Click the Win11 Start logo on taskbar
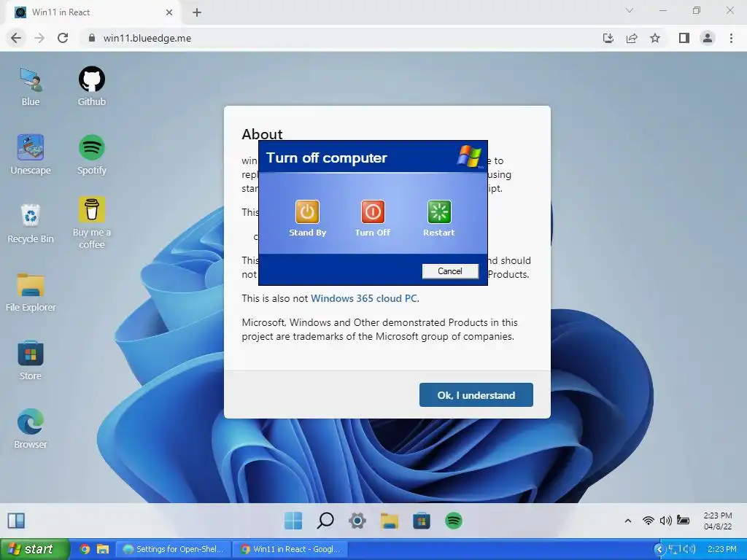The width and height of the screenshot is (747, 560). [x=293, y=521]
